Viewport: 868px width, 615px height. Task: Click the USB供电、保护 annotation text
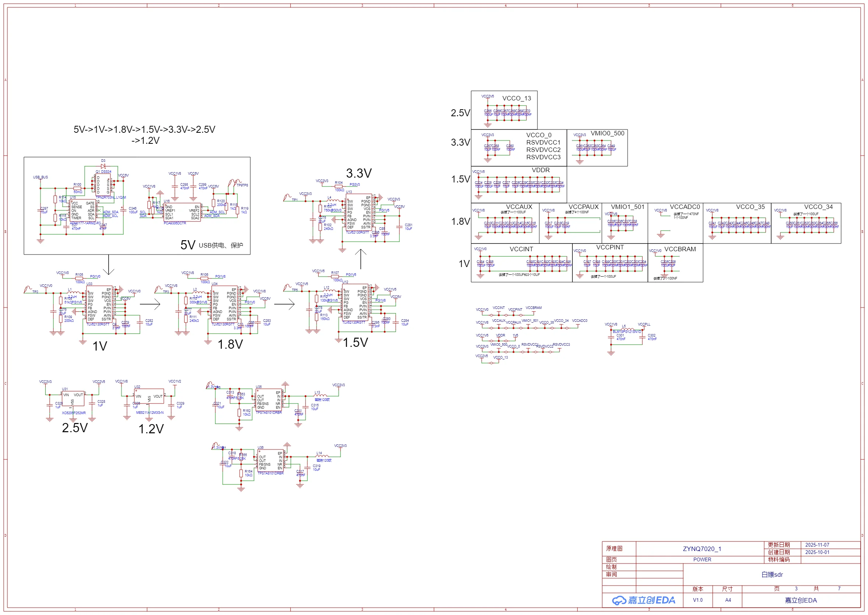click(x=221, y=245)
